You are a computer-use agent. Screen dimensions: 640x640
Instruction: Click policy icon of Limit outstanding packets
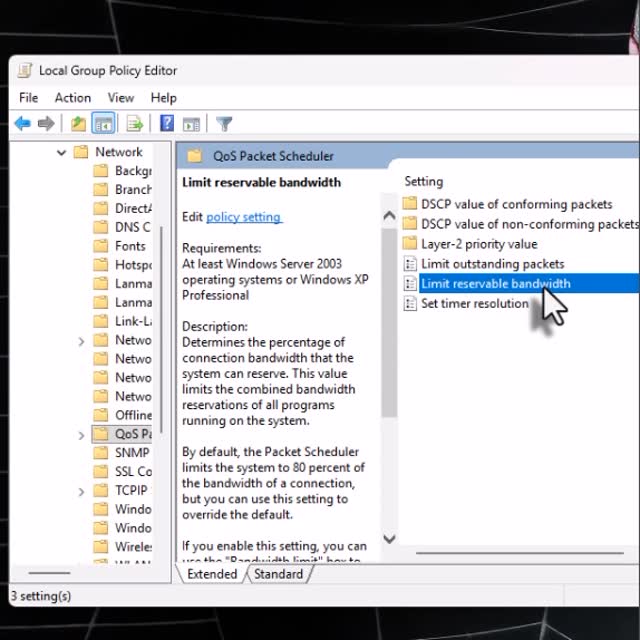[x=410, y=264]
